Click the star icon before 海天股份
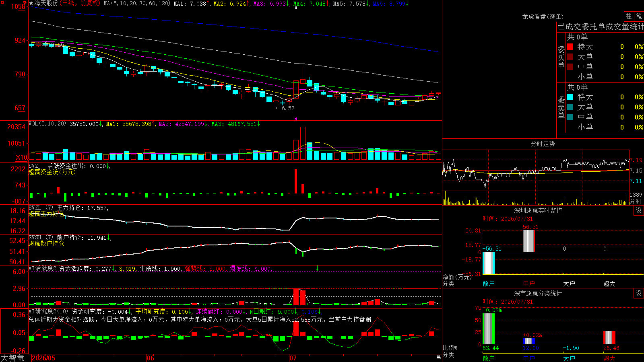644x362 pixels. coord(31,3)
